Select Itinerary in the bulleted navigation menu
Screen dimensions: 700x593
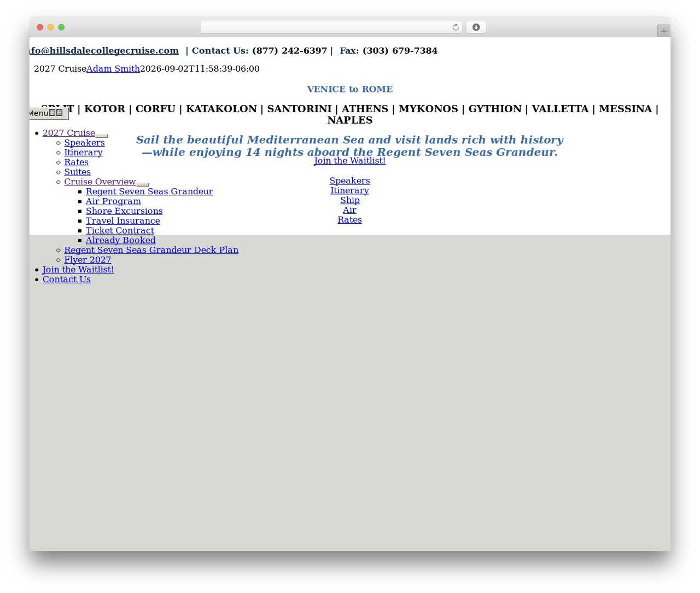pyautogui.click(x=83, y=153)
